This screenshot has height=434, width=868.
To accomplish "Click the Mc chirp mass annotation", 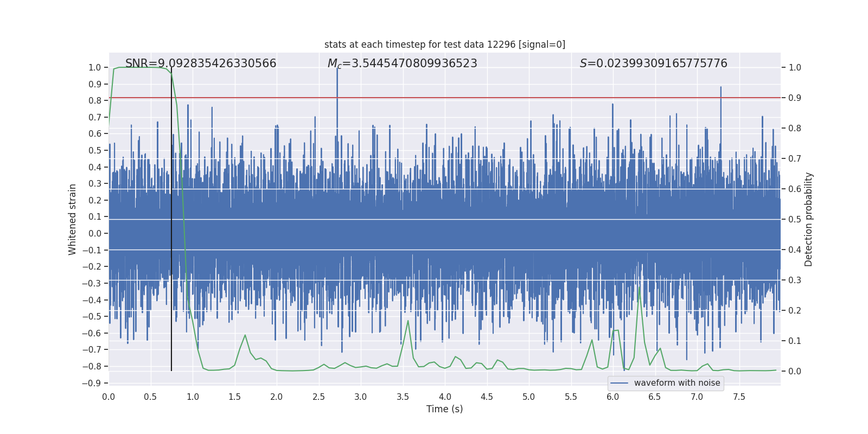I will click(x=402, y=63).
